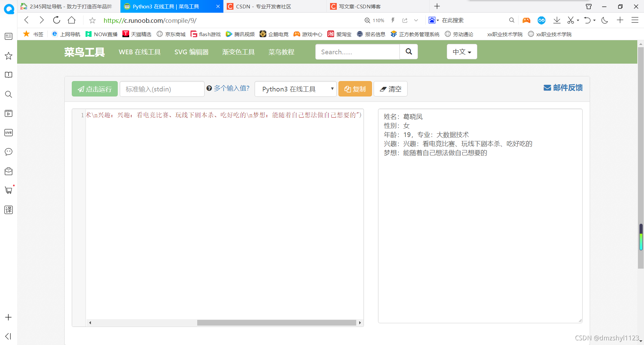644x345 pixels.
Task: Click the skin shirt icon in title bar
Action: 589,6
